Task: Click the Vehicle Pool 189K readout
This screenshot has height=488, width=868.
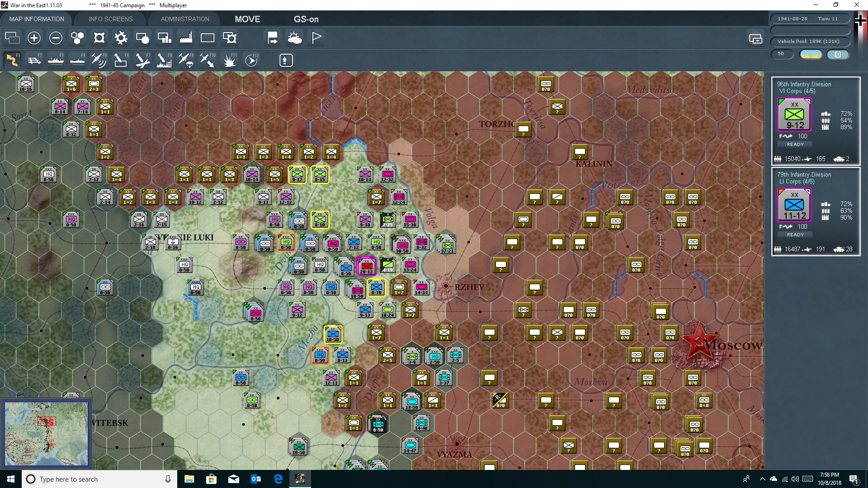Action: (x=810, y=41)
